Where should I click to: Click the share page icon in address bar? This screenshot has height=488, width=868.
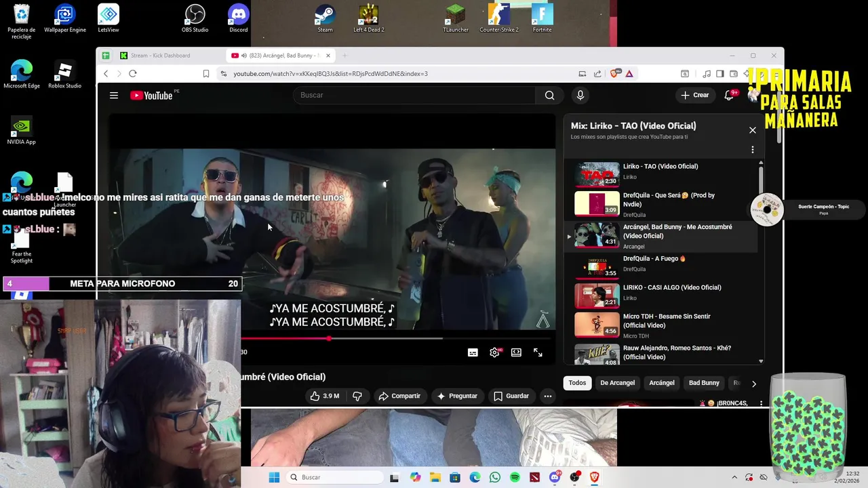(597, 74)
